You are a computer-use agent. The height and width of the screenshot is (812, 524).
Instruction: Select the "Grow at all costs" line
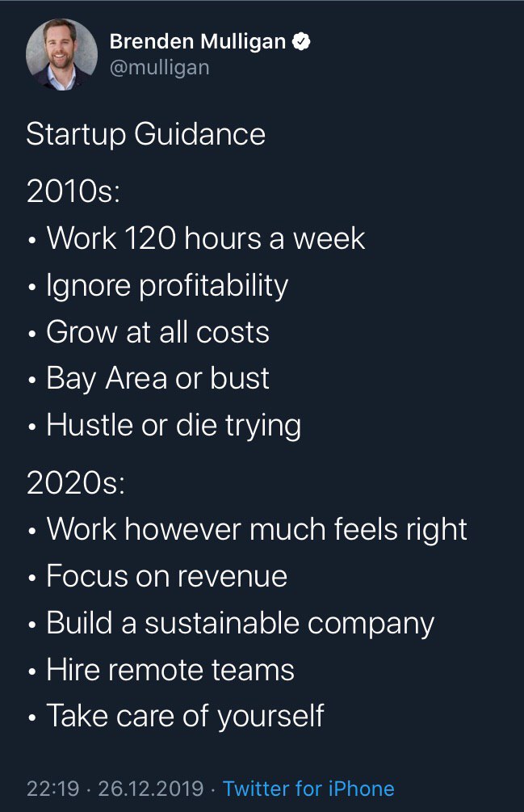(157, 332)
